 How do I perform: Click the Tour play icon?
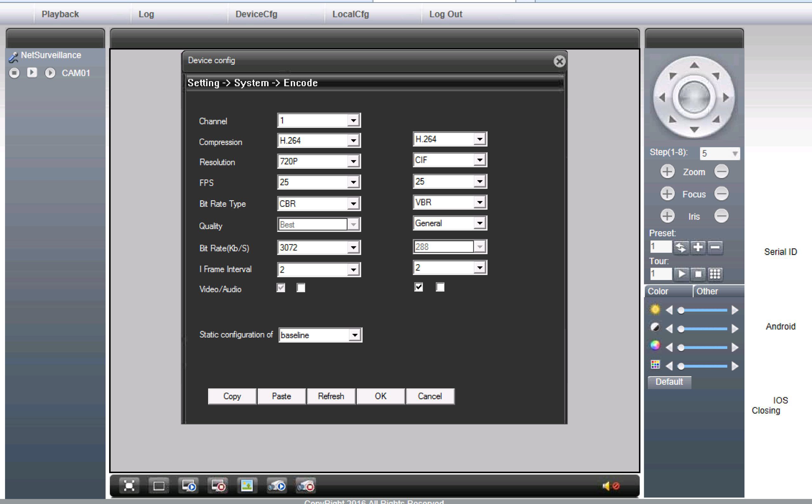pos(681,274)
